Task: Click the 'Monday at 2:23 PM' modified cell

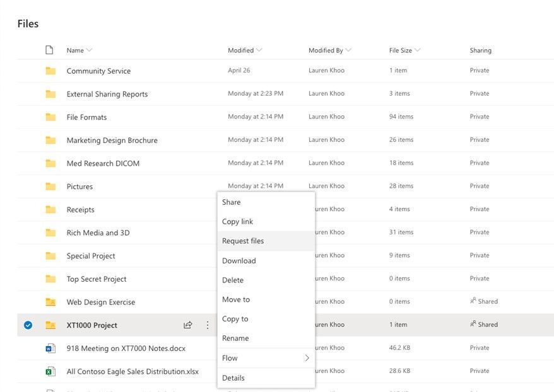Action: 256,93
